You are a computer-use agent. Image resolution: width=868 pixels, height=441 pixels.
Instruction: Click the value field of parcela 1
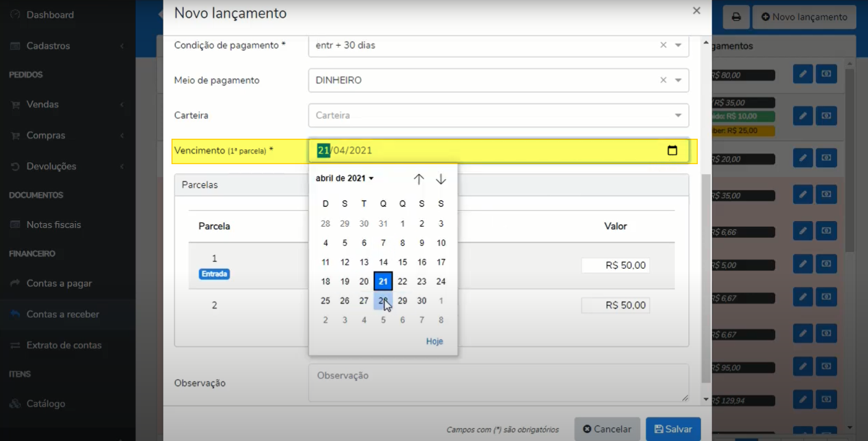615,266
